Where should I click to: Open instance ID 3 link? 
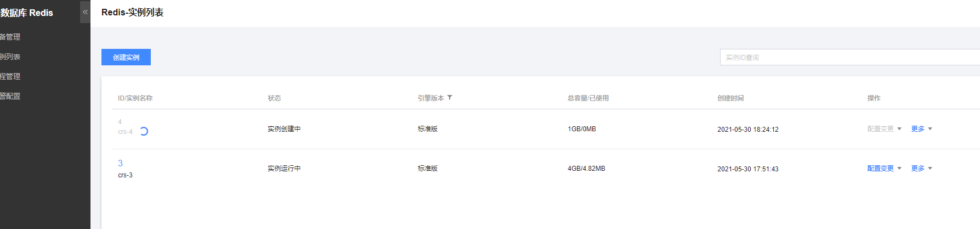pos(121,163)
